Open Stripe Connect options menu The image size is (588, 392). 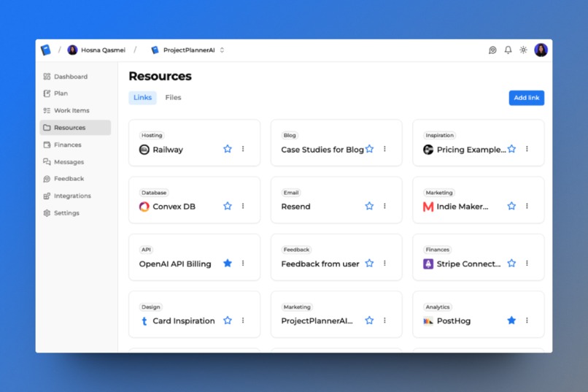click(527, 264)
